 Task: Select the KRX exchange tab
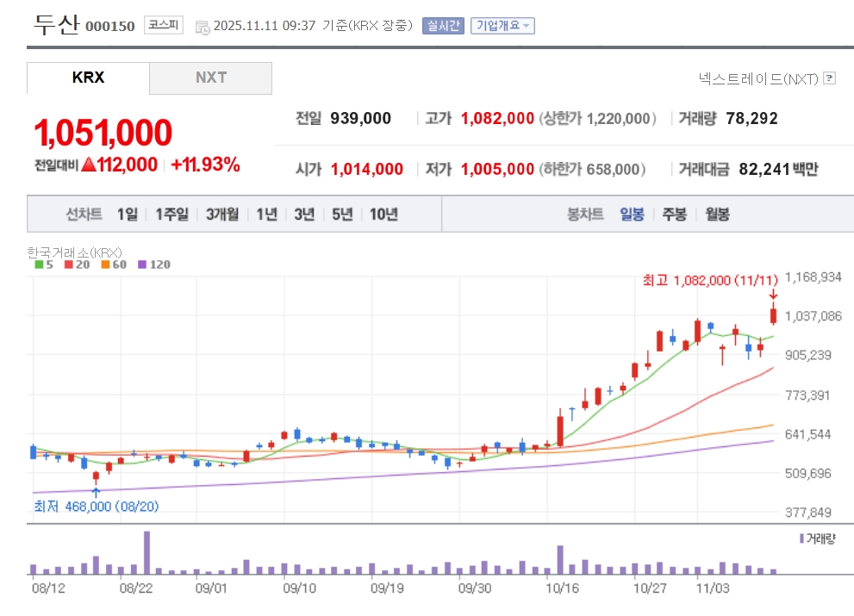pyautogui.click(x=88, y=78)
